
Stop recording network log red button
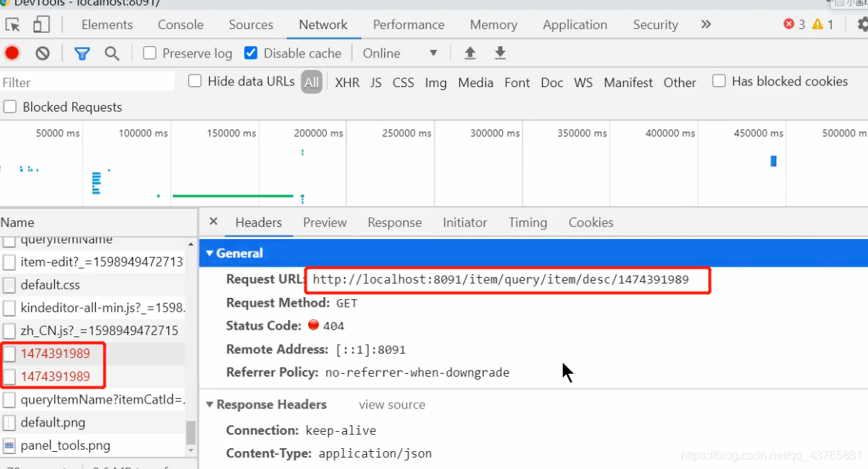(x=12, y=53)
